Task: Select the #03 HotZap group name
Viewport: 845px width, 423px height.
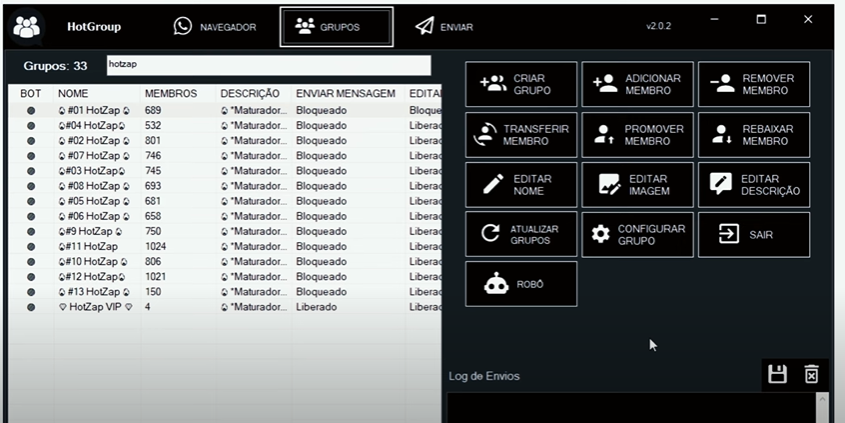Action: [x=92, y=171]
